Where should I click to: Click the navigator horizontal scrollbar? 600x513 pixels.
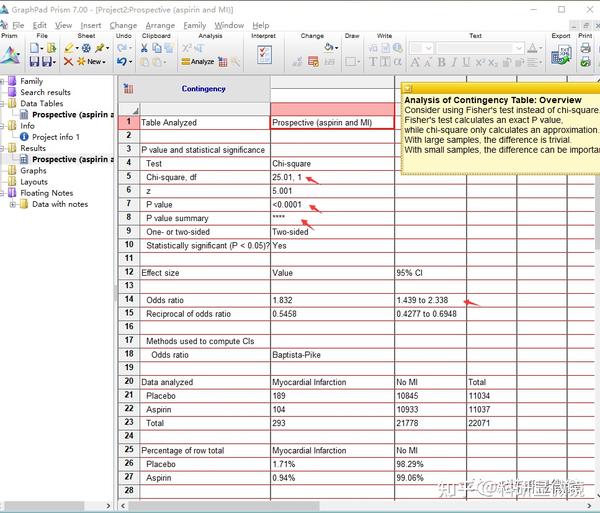click(42, 506)
